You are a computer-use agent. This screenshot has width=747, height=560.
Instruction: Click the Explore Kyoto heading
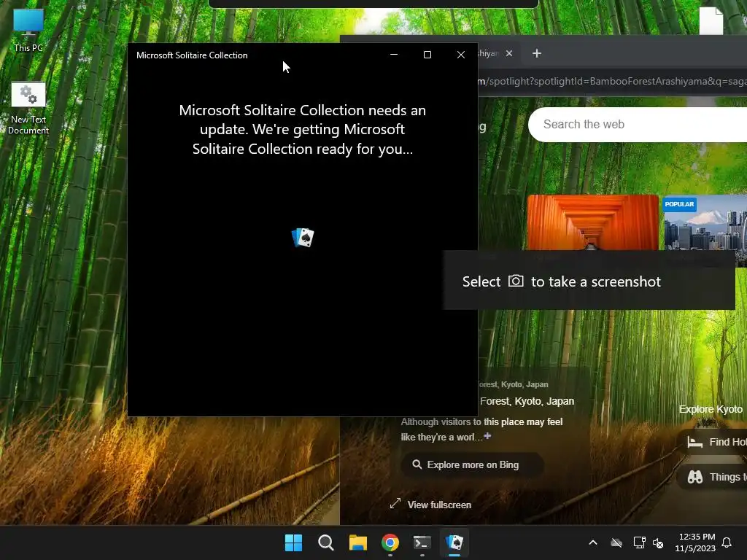[711, 409]
